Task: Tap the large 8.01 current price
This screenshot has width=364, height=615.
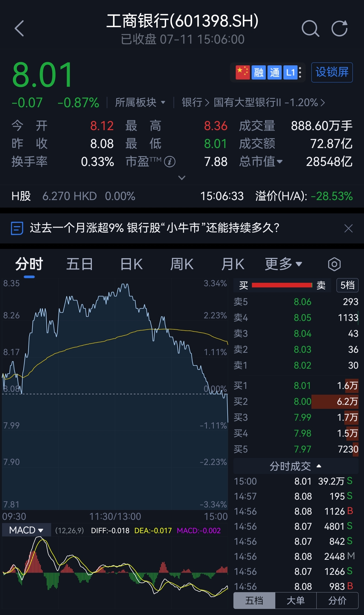Action: (42, 75)
